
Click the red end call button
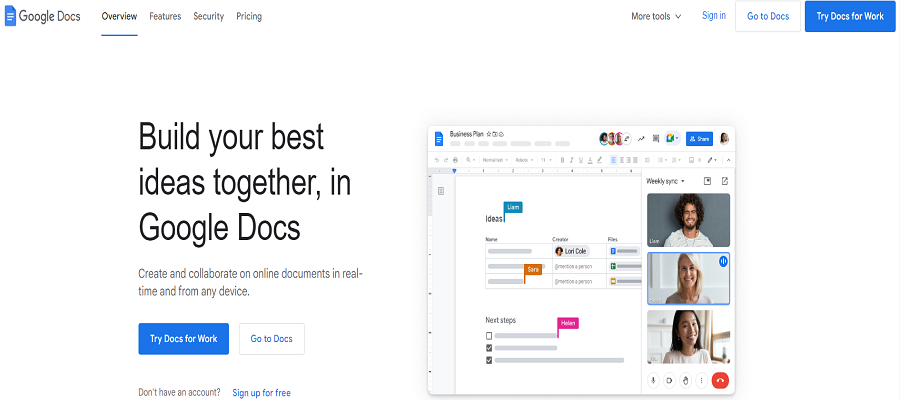(720, 380)
